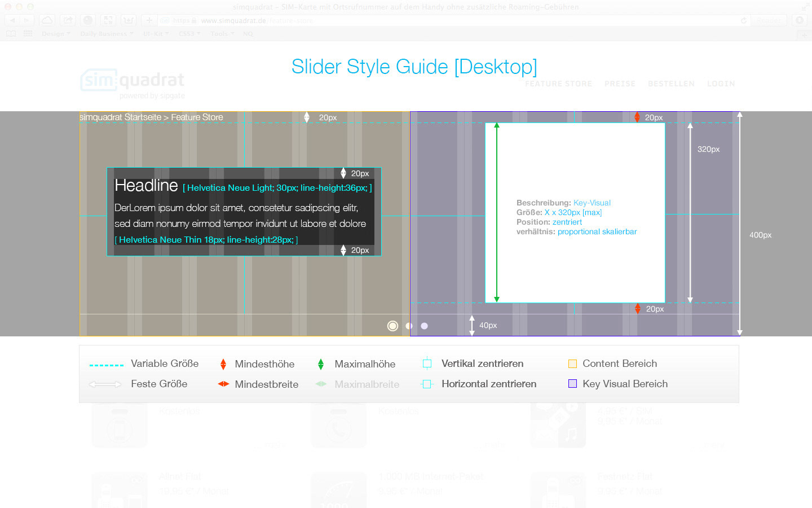Click the four-arrows extension icon in toolbar
The height and width of the screenshot is (508, 812).
pyautogui.click(x=108, y=20)
